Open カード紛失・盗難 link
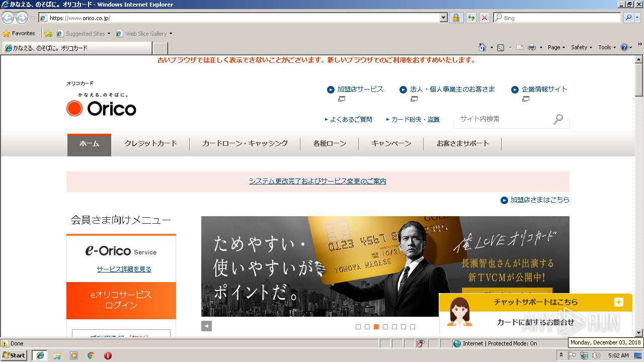Viewport: 644px width, 362px height. 415,120
